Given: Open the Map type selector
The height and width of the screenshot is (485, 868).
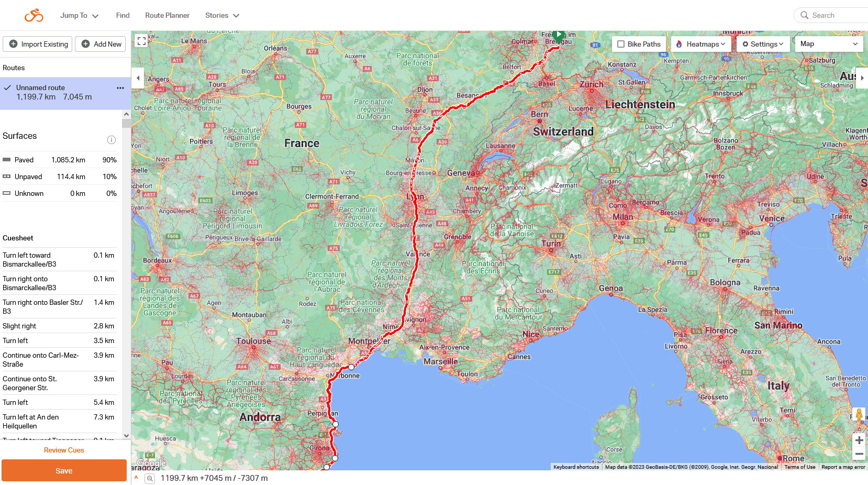Looking at the screenshot, I should 828,44.
